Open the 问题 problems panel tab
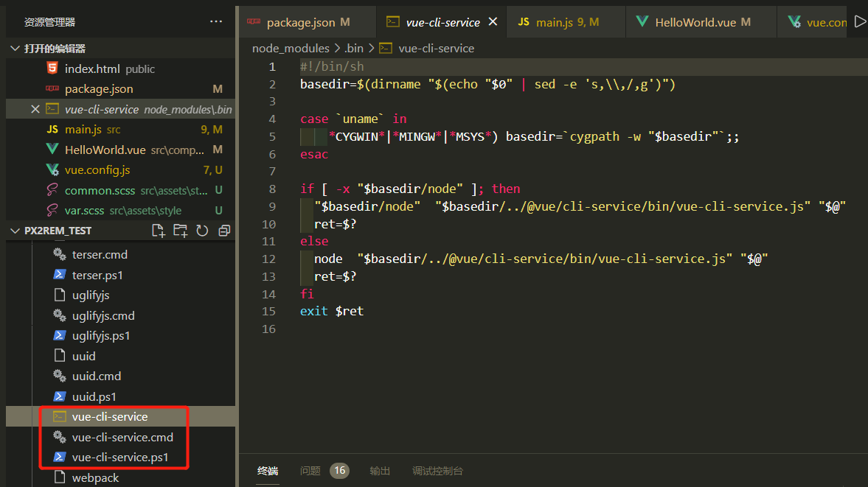The image size is (868, 487). (x=310, y=471)
